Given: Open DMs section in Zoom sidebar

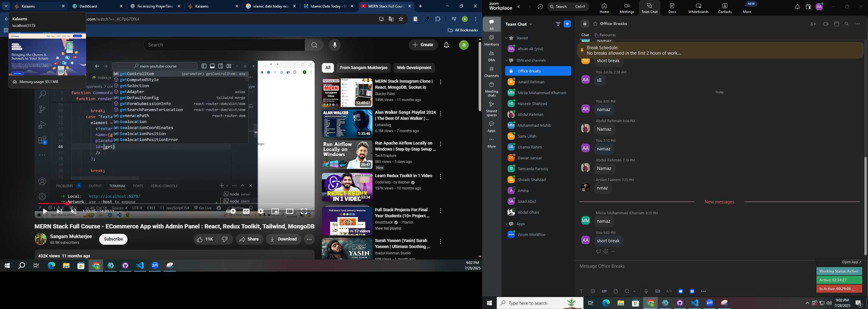Looking at the screenshot, I should click(492, 56).
